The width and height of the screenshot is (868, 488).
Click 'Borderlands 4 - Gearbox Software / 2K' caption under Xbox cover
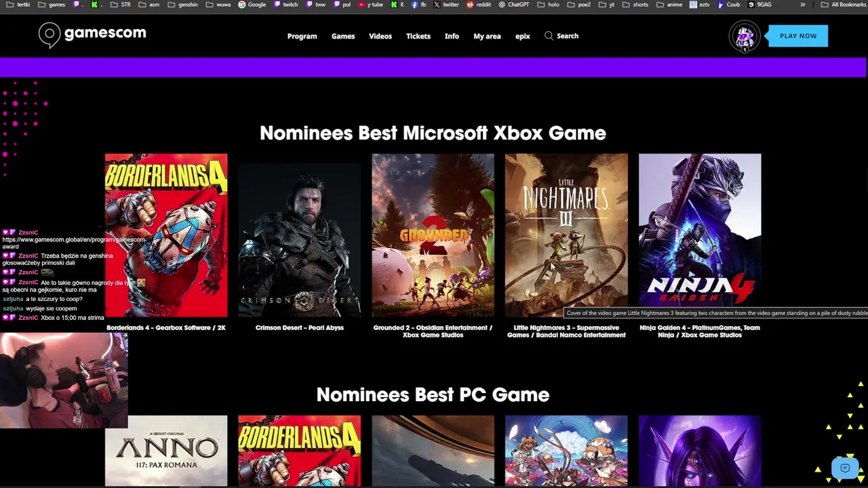[166, 327]
